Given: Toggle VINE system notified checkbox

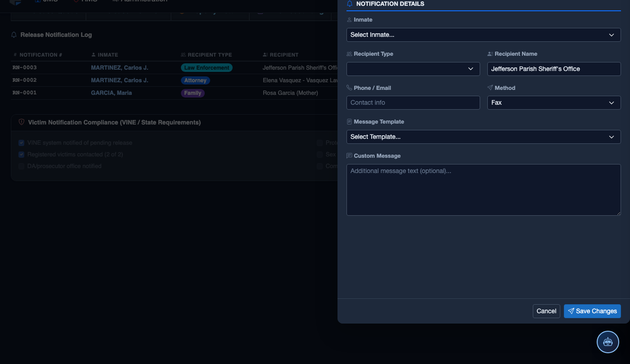Looking at the screenshot, I should (22, 143).
